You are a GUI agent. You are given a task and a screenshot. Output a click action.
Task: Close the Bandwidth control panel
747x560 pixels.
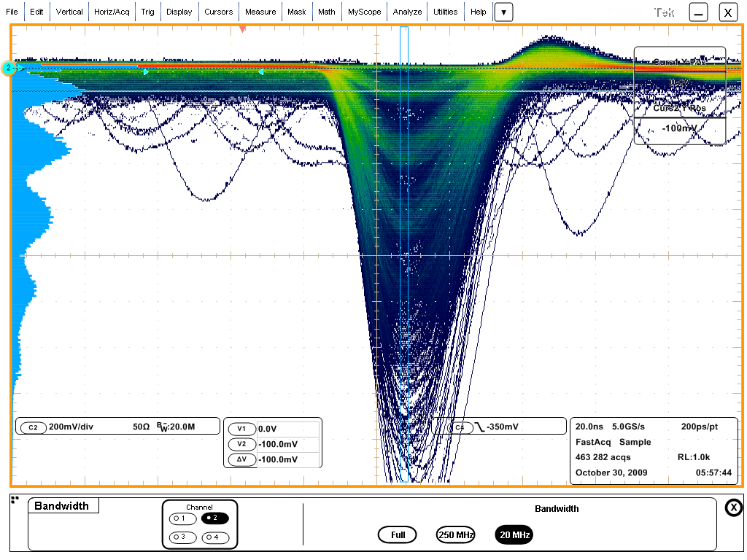coord(733,507)
